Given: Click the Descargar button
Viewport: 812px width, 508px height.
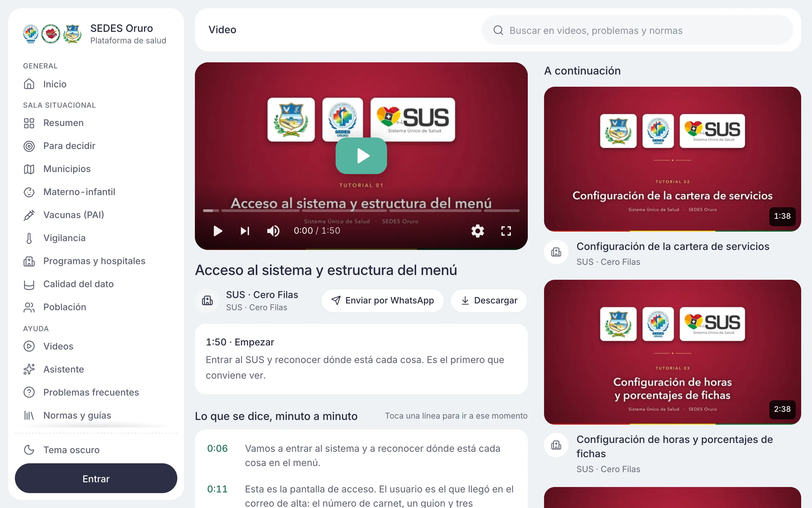Looking at the screenshot, I should [x=489, y=300].
